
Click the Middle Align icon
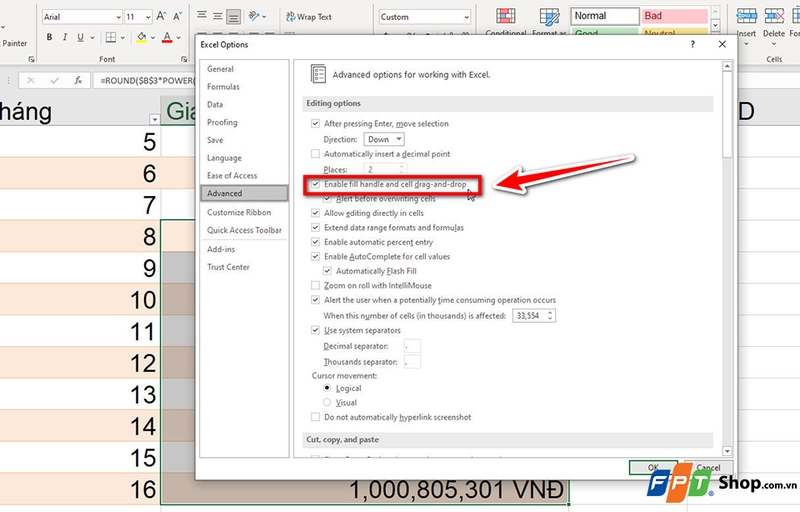(218, 16)
